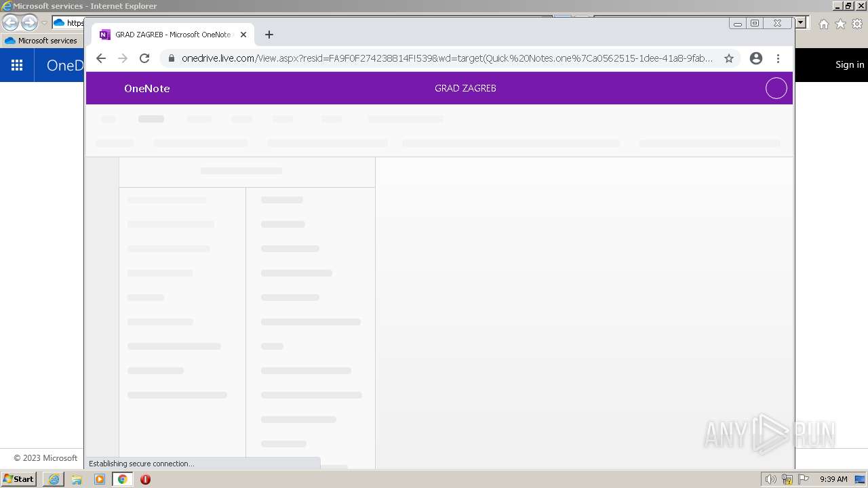Open a new Chrome tab
This screenshot has height=488, width=868.
(x=269, y=35)
